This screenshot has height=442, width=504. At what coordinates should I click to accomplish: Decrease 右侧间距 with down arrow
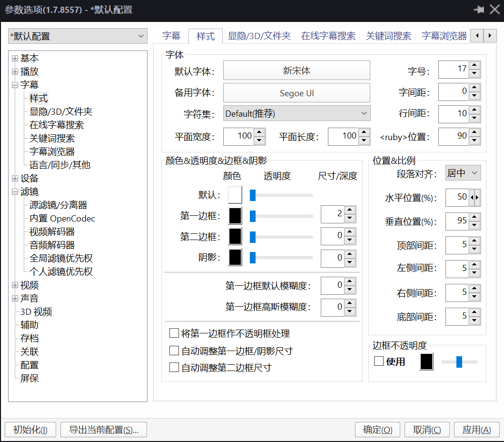474,297
